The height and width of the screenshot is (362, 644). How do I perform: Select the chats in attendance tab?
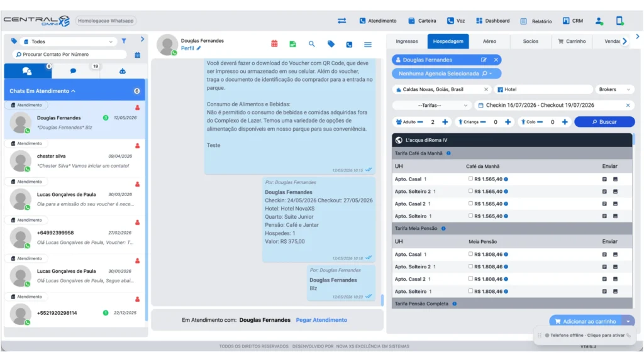click(28, 71)
